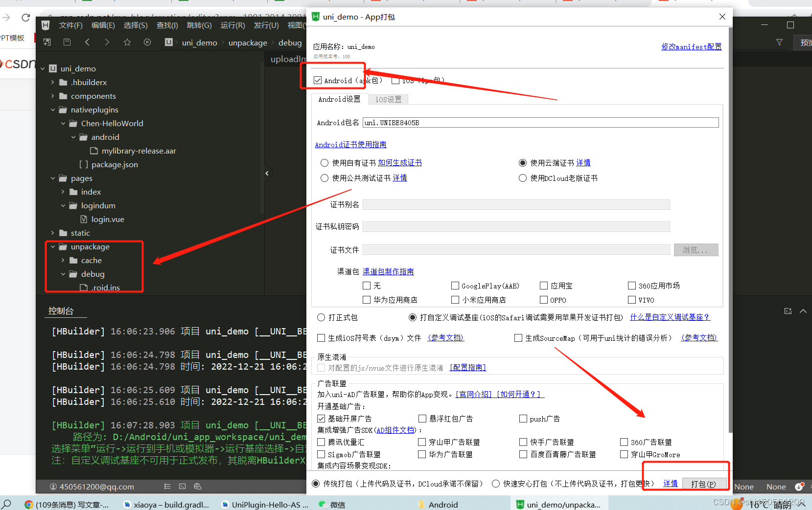Click the new file icon in toolbar

point(47,42)
